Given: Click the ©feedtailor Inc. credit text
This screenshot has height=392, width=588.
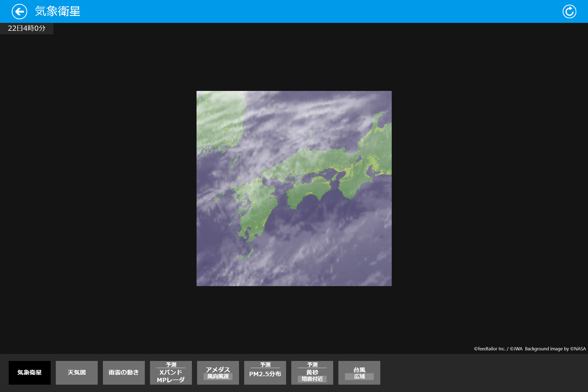Looking at the screenshot, I should click(x=489, y=349).
